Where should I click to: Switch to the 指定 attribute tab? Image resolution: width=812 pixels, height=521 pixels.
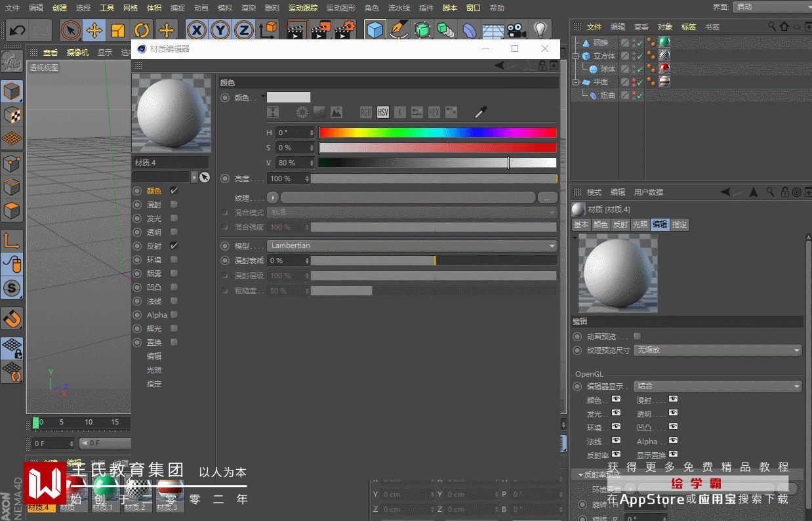tap(680, 224)
